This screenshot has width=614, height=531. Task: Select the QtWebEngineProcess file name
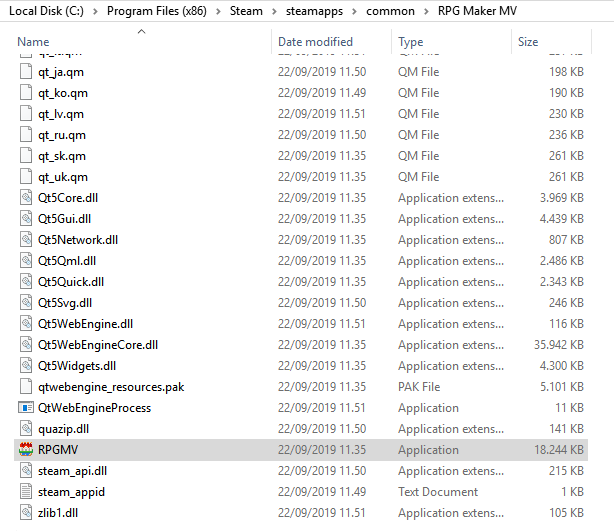pos(94,408)
